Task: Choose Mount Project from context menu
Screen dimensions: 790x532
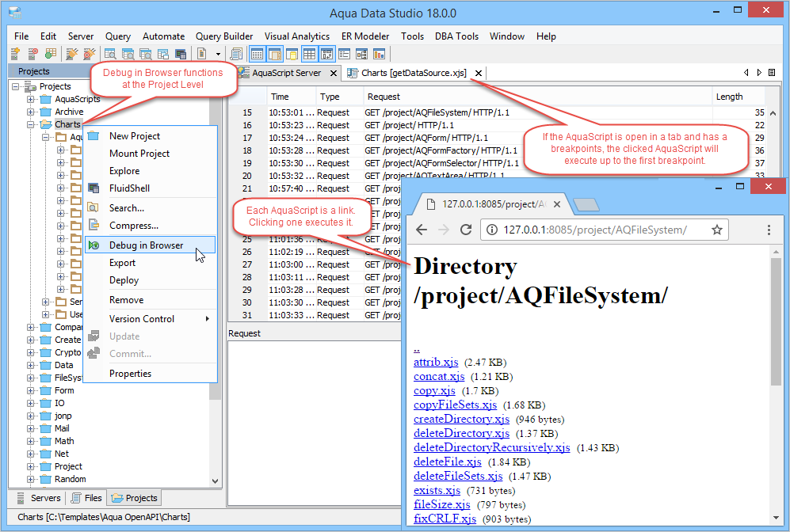Action: pyautogui.click(x=151, y=154)
